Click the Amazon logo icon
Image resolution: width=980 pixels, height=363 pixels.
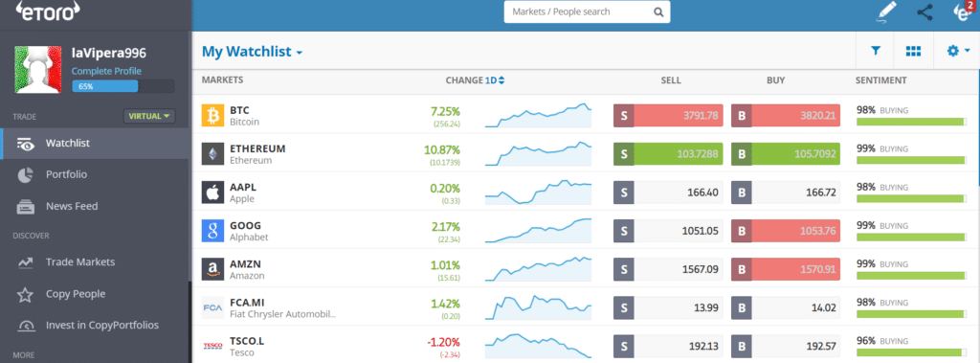click(x=212, y=269)
